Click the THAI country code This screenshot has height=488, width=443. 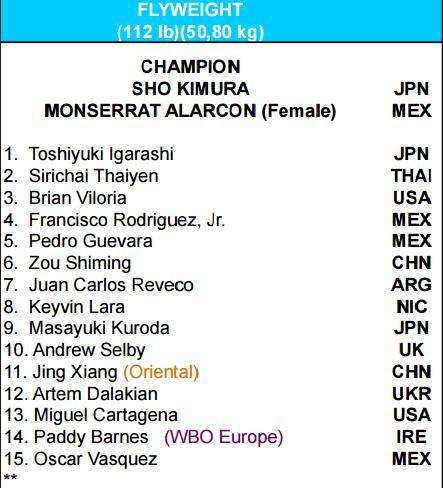(x=412, y=176)
